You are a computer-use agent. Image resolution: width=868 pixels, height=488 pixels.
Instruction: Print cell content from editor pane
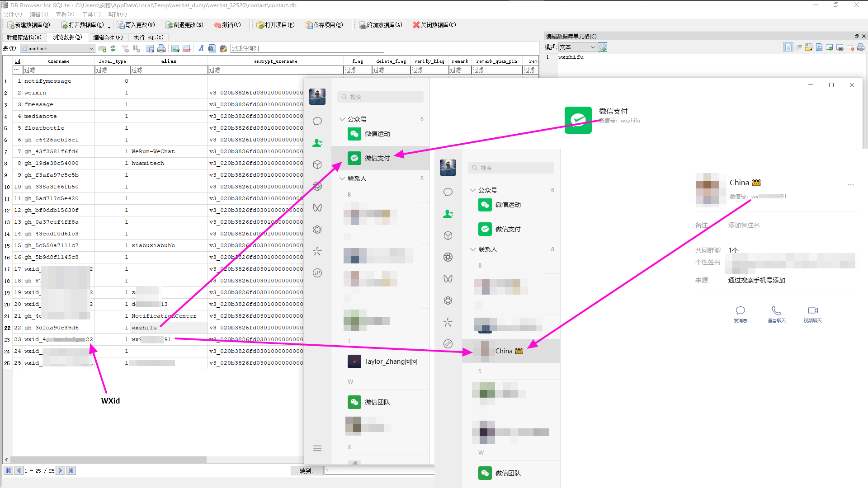point(861,47)
